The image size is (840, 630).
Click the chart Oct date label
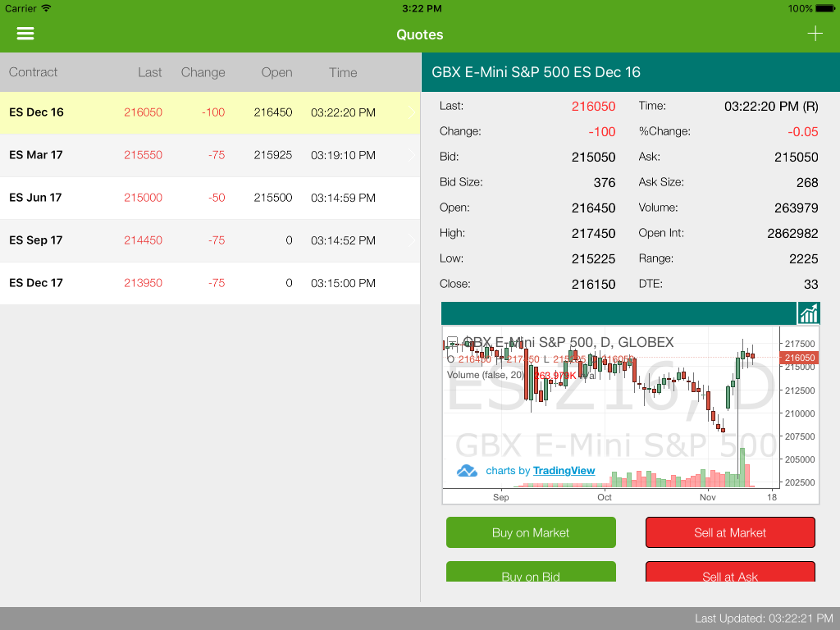pyautogui.click(x=605, y=497)
